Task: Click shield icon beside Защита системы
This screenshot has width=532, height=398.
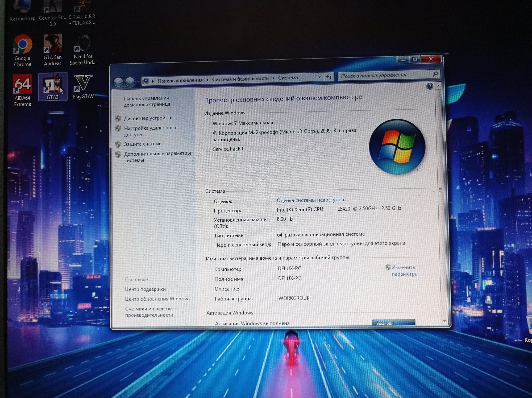Action: click(118, 144)
